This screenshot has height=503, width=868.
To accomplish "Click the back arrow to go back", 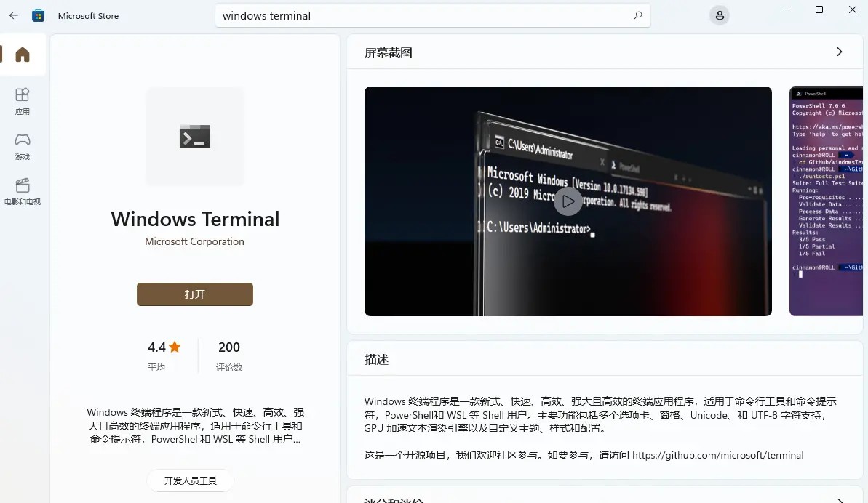I will point(14,15).
